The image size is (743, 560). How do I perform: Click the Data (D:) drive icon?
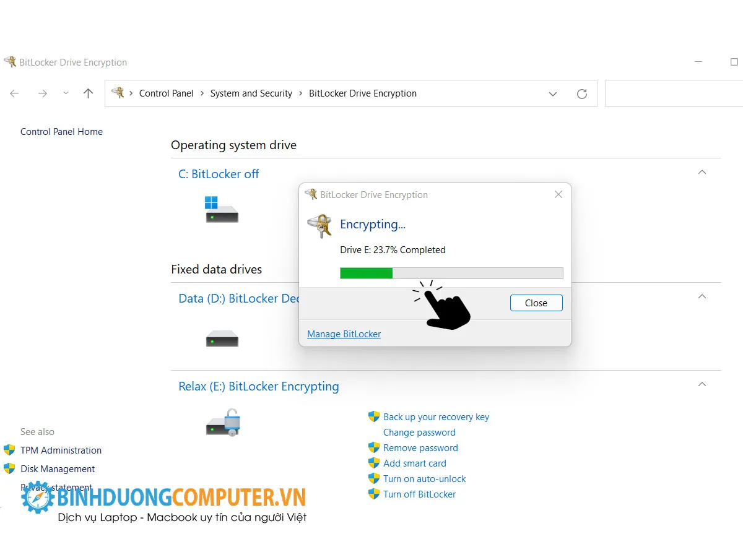tap(222, 339)
